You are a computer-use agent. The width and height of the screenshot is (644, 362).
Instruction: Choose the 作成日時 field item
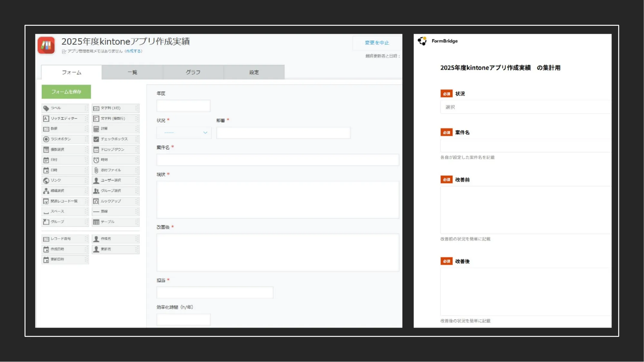(65, 249)
